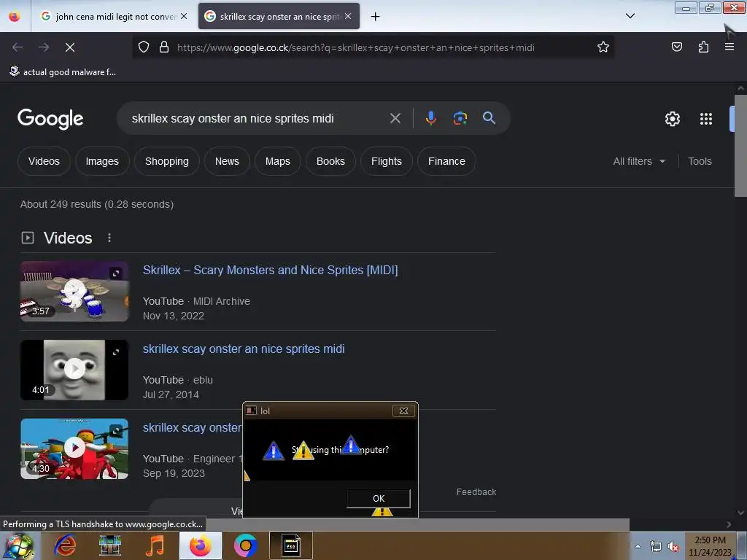This screenshot has height=560, width=747.
Task: Launch Internet Explorer from taskbar
Action: [65, 545]
